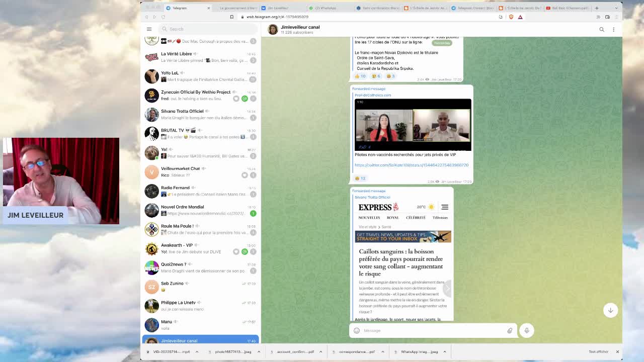Screen dimensions: 644x362
Task: Switch to Telegram Contact browser tab
Action: tap(472, 8)
